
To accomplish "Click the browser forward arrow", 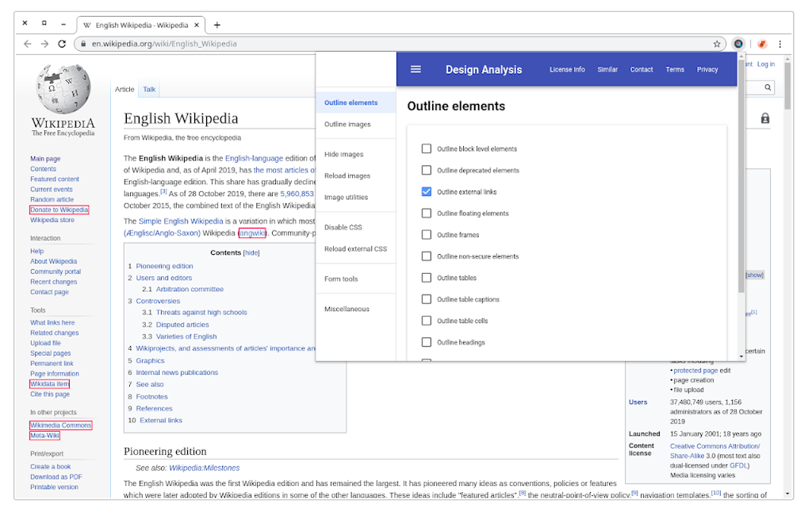I will tap(44, 44).
